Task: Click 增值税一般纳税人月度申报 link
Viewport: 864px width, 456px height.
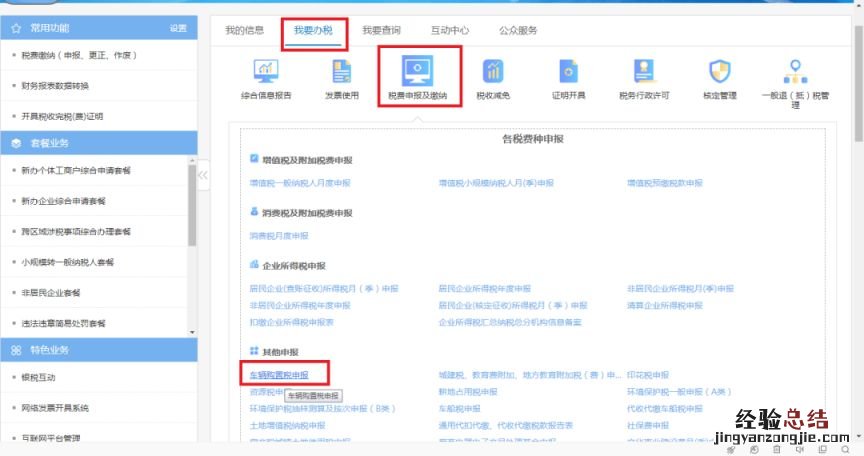Action: point(300,183)
